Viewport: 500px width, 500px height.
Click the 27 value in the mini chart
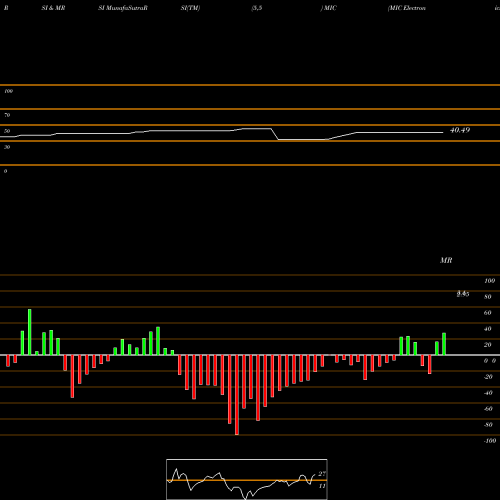pyautogui.click(x=322, y=474)
